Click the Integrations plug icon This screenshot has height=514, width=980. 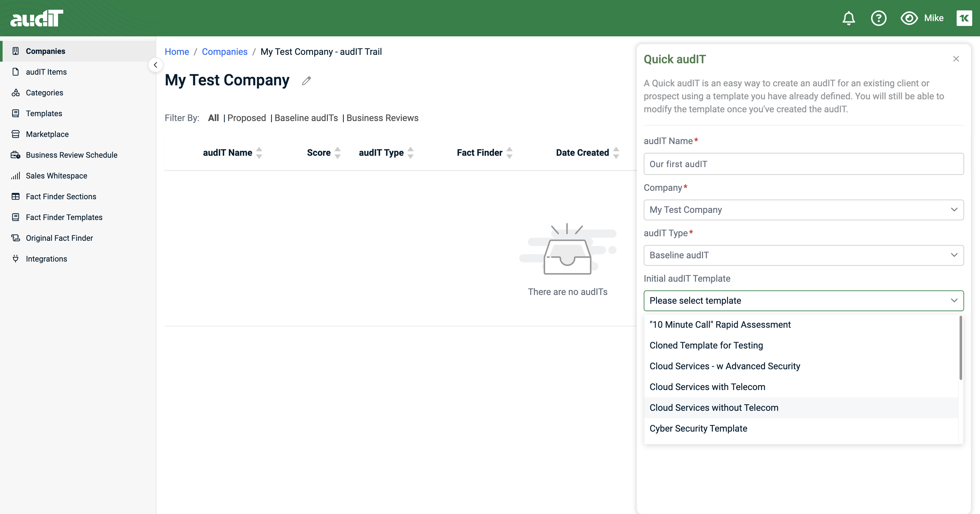[x=16, y=259]
